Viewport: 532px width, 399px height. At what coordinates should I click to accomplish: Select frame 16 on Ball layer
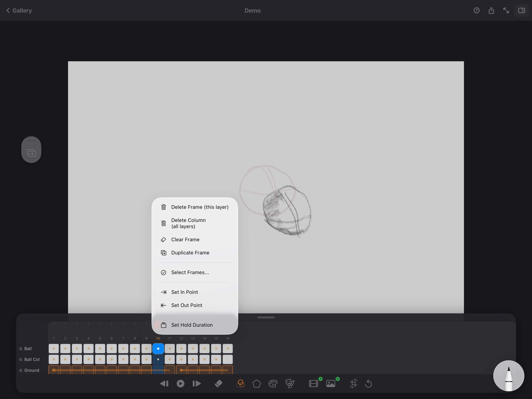(x=228, y=349)
